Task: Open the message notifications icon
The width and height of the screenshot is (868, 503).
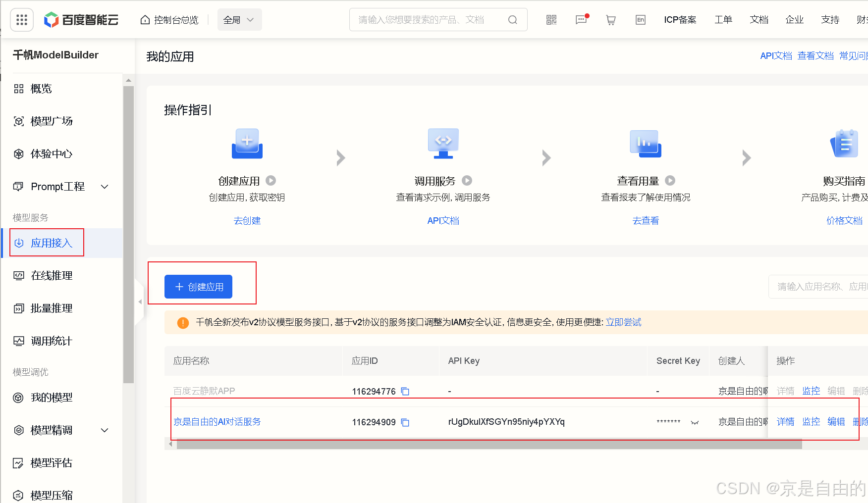Action: pos(582,20)
